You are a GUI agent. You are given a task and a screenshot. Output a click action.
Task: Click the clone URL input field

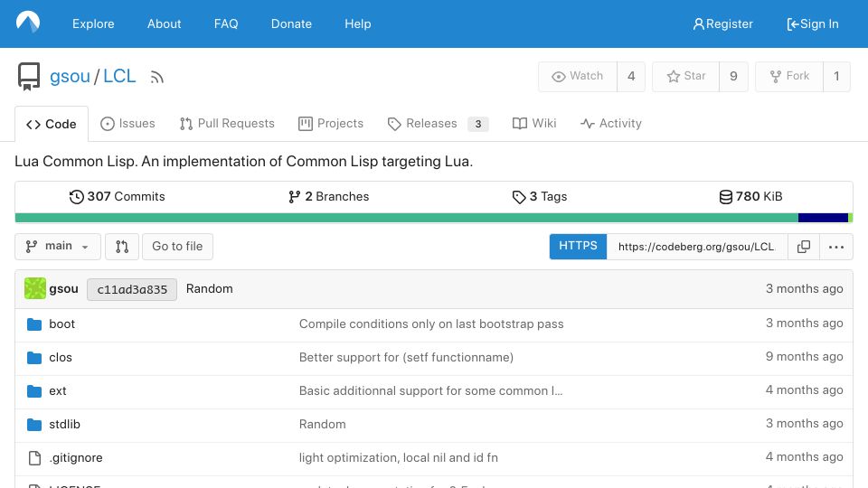[x=697, y=247]
